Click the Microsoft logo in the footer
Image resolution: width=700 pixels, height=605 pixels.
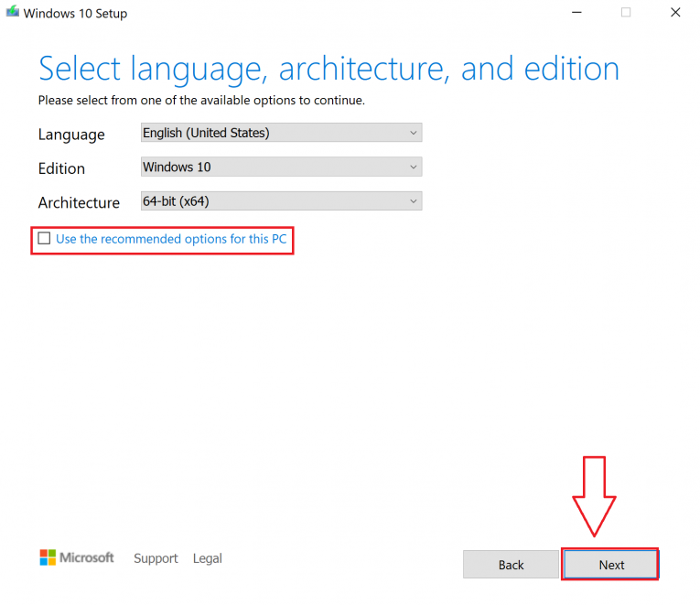[x=77, y=557]
